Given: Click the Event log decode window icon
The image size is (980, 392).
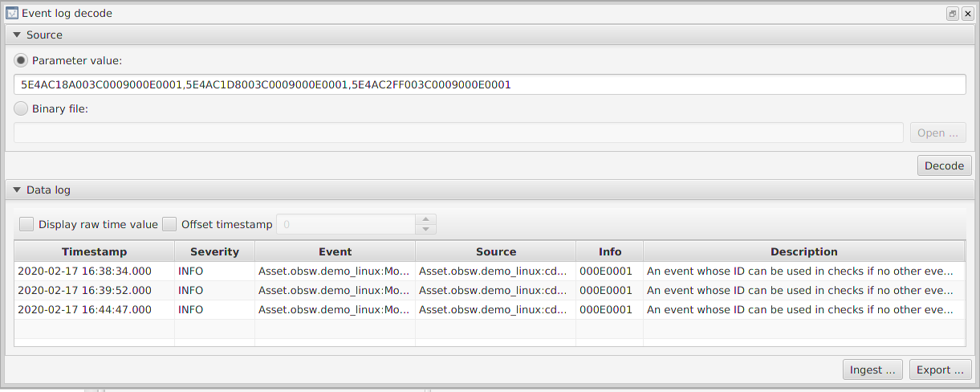Looking at the screenshot, I should pos(12,13).
